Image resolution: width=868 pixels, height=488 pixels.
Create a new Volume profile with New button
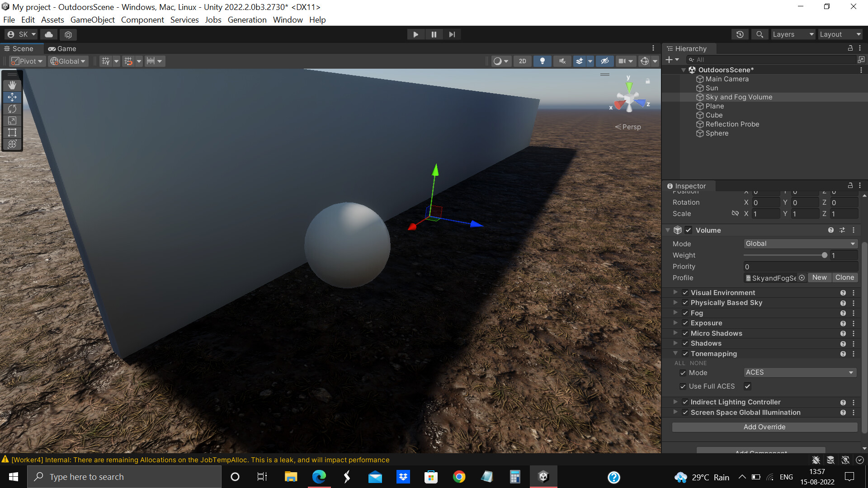click(820, 277)
